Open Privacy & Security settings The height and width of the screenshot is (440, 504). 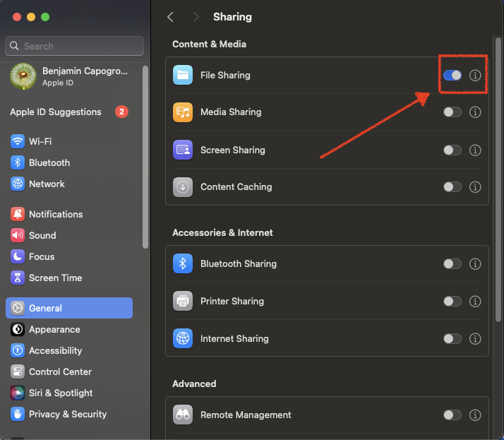coord(69,414)
